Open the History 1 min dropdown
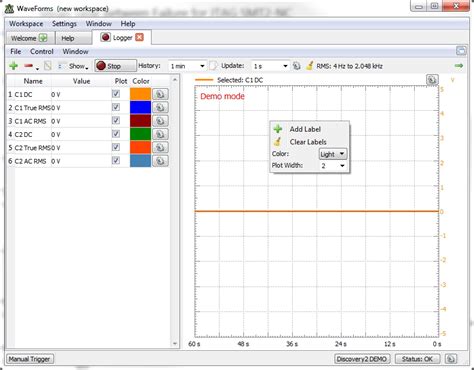Image resolution: width=474 pixels, height=370 pixels. pos(187,66)
